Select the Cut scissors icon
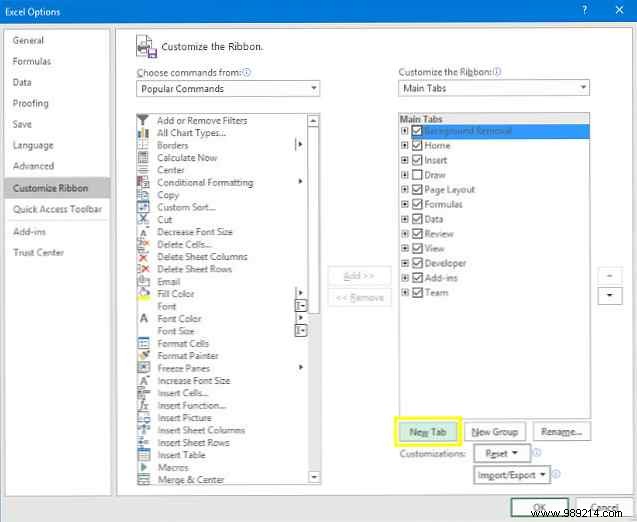This screenshot has height=522, width=637. (x=143, y=220)
